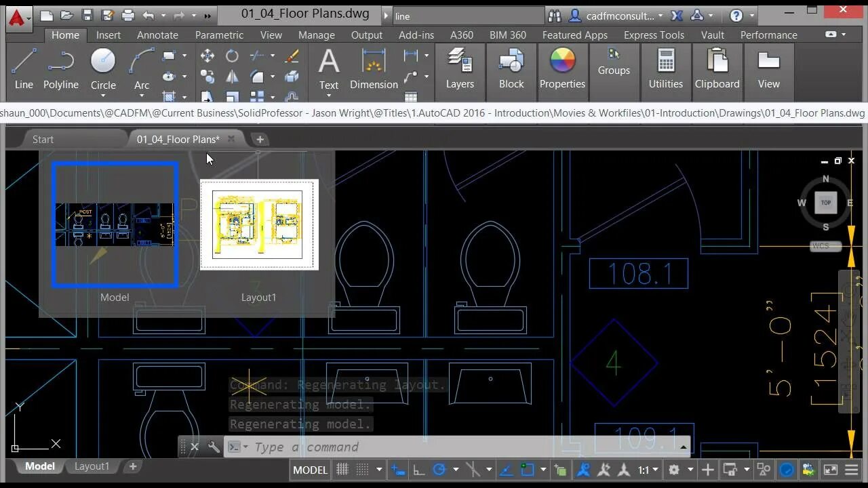Image resolution: width=868 pixels, height=488 pixels.
Task: Click the Undo arrow
Action: (149, 15)
